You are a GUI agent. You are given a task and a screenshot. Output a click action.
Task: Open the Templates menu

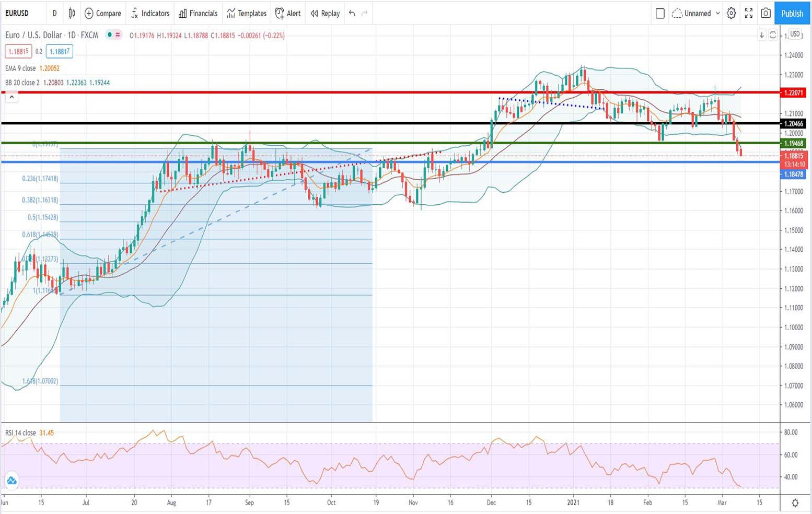(x=247, y=13)
